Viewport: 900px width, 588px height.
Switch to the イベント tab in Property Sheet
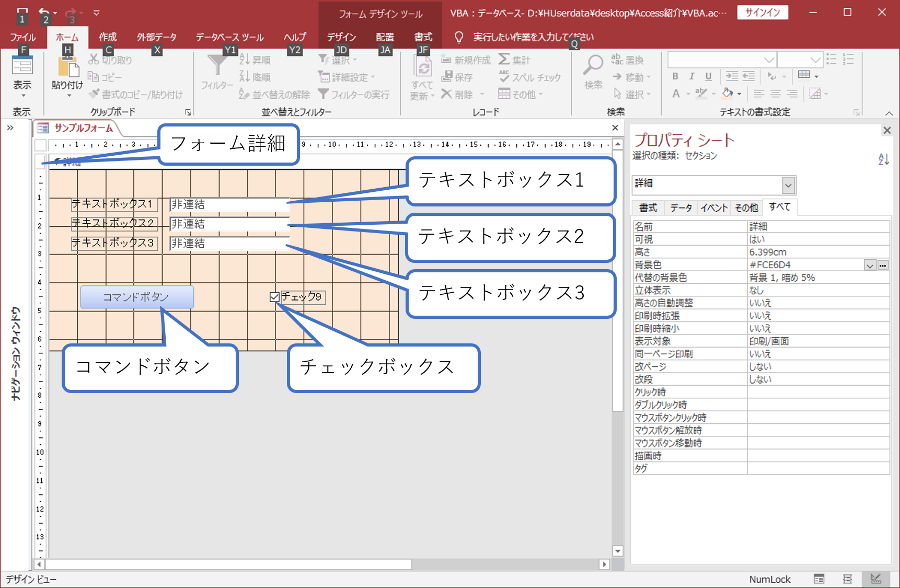click(713, 208)
